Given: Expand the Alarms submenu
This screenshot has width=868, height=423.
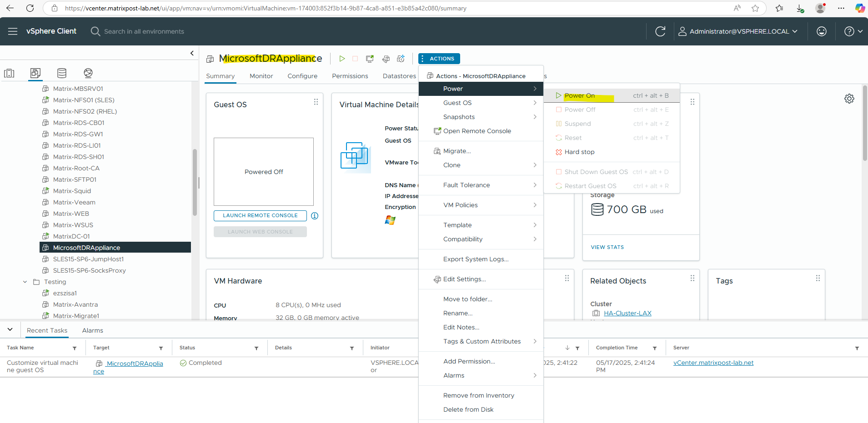Looking at the screenshot, I should pyautogui.click(x=481, y=375).
